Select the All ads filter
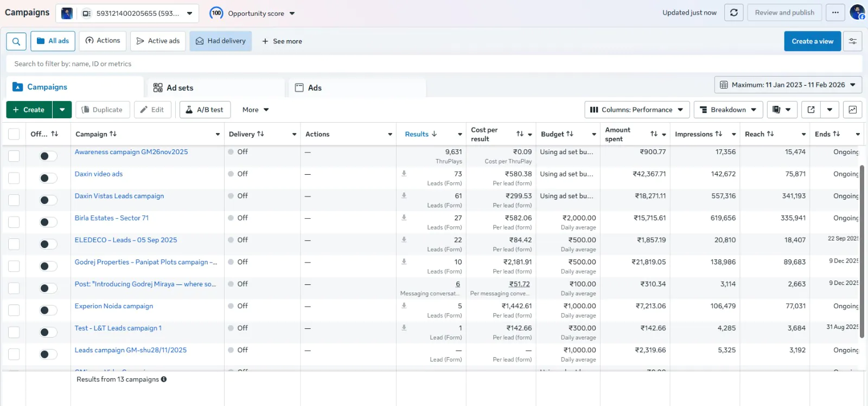Image resolution: width=868 pixels, height=406 pixels. pos(53,41)
